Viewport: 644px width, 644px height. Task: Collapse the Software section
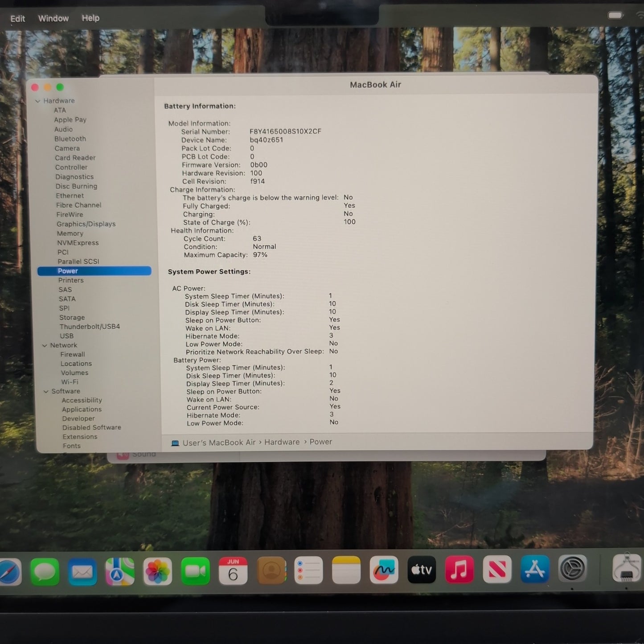pos(46,391)
